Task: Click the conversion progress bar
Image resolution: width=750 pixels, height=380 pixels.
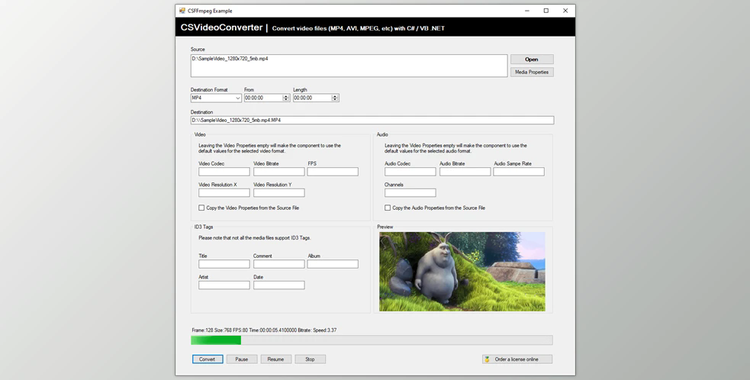Action: click(x=372, y=340)
